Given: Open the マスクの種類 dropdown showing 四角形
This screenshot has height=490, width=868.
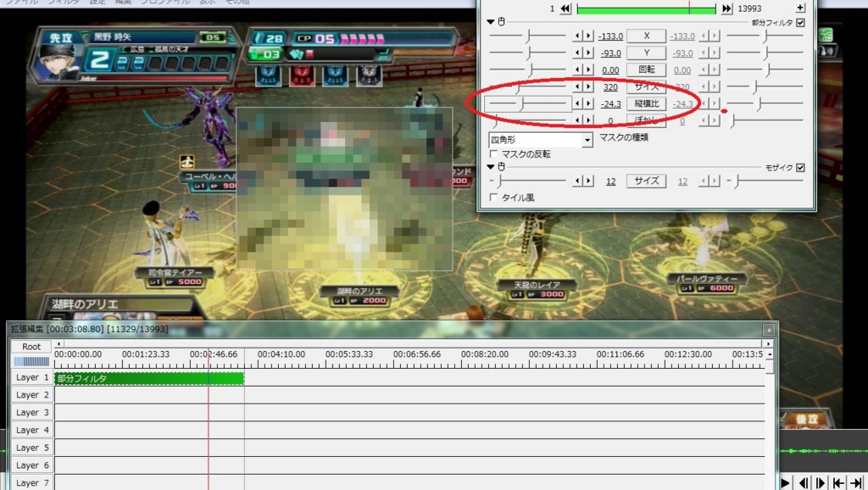Looking at the screenshot, I should (541, 140).
